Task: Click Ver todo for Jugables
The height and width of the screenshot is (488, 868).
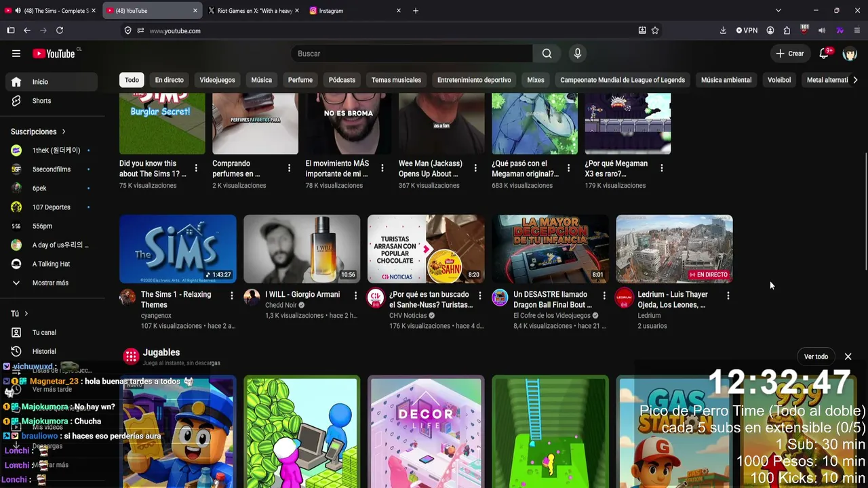Action: [x=816, y=357]
